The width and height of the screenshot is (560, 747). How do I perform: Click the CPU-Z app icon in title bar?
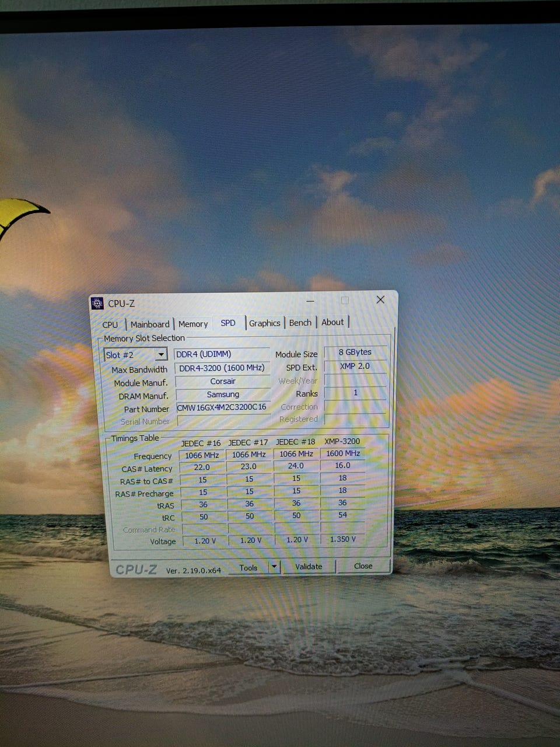tap(98, 303)
